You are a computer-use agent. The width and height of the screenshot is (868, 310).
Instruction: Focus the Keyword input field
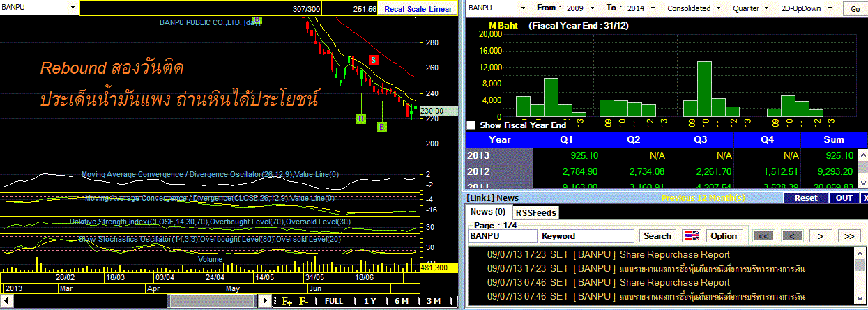(x=587, y=236)
